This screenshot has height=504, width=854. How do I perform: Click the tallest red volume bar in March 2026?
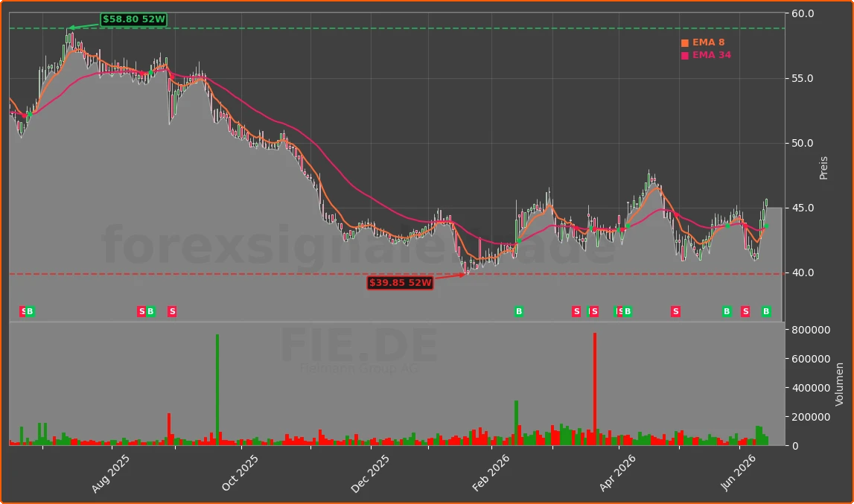595,389
